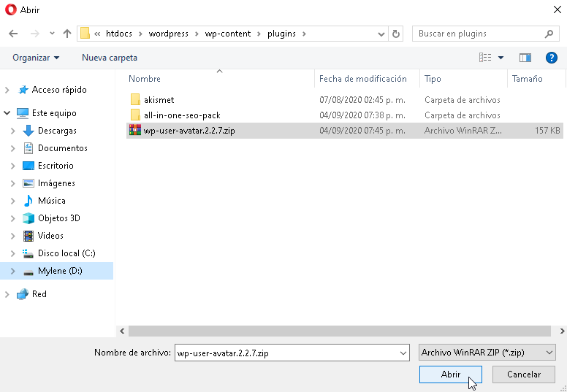Close the Abrir dialog
The width and height of the screenshot is (567, 392).
558,9
